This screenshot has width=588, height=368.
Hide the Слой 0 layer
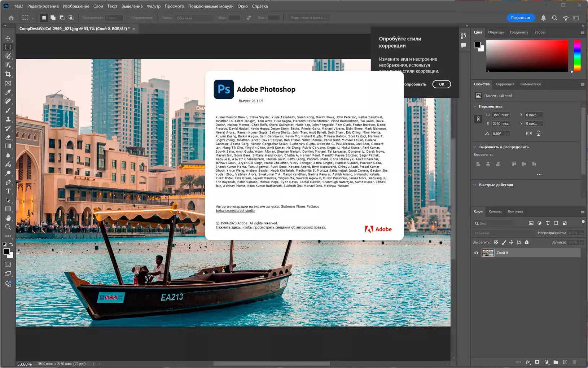(476, 253)
